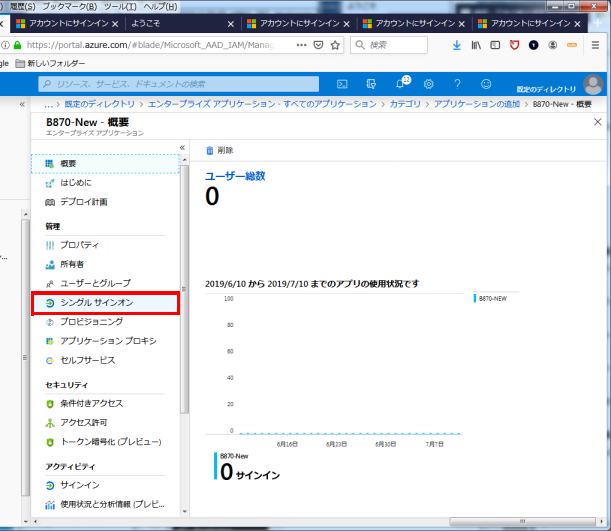Open デプロイ計画 menu item
Screen dimensions: 611x531
pos(105,202)
